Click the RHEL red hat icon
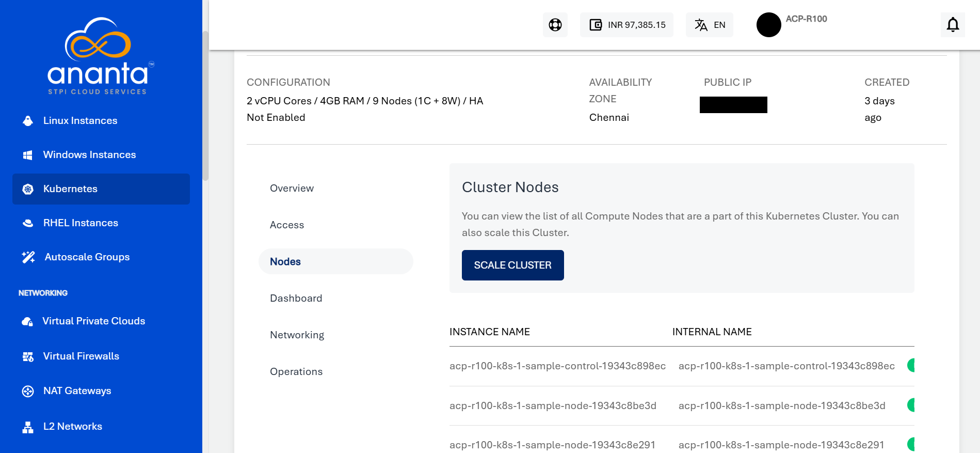This screenshot has height=453, width=980. 28,223
